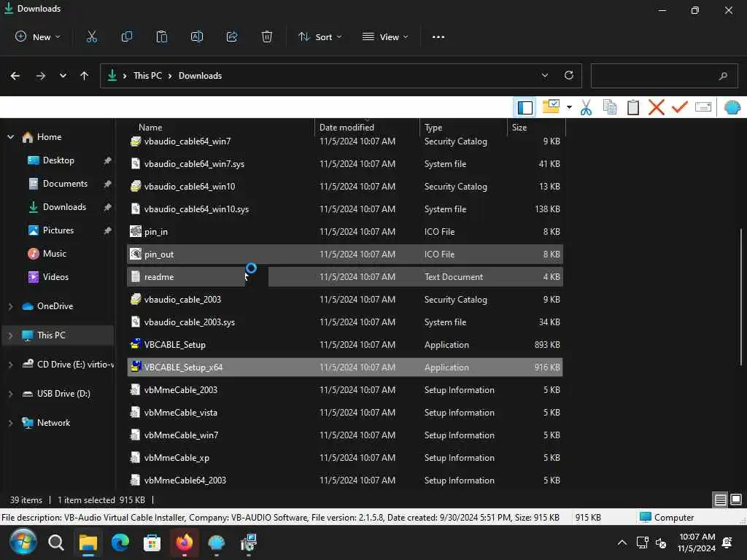This screenshot has width=747, height=560.
Task: Open the Start menu orb
Action: [x=23, y=542]
